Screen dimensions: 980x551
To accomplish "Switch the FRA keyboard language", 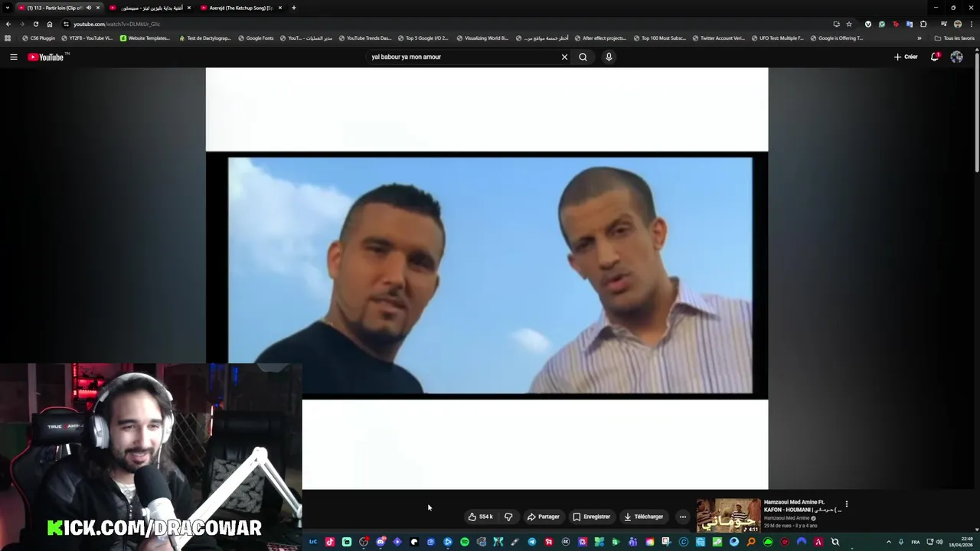I will click(915, 542).
